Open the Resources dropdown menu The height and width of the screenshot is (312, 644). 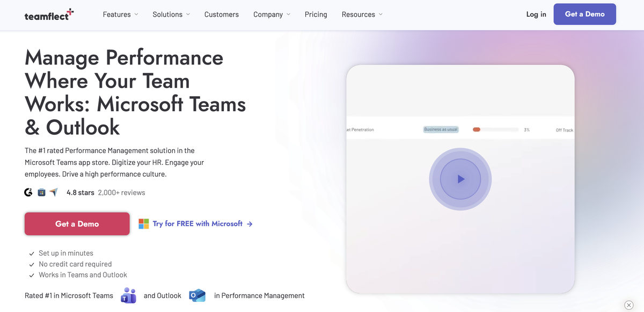point(362,14)
